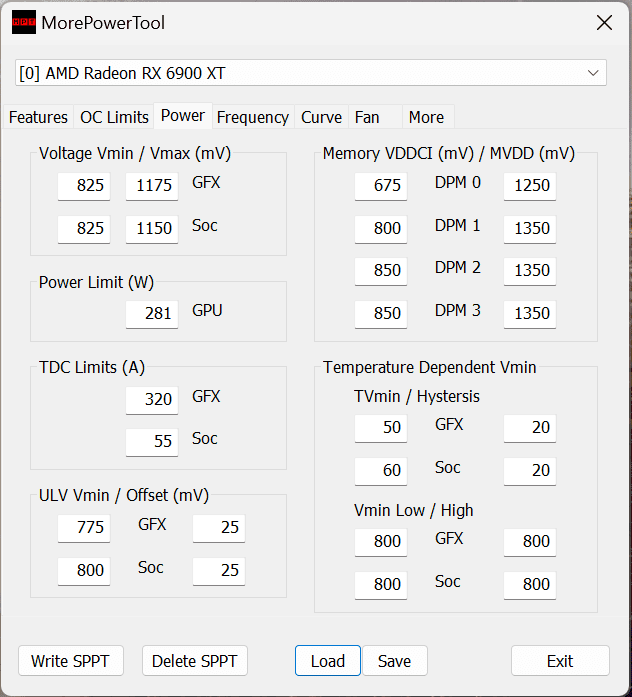Edit the Soc Vmax voltage field 1150
The image size is (632, 697).
pos(152,229)
